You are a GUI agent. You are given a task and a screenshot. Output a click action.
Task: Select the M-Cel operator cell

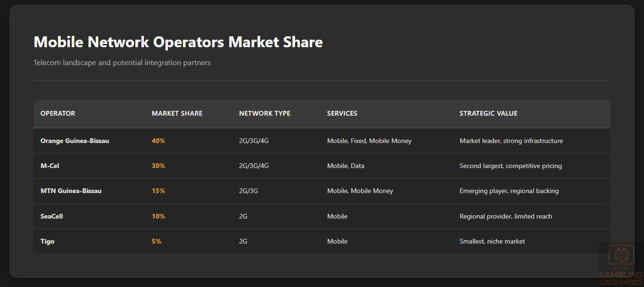click(x=50, y=166)
